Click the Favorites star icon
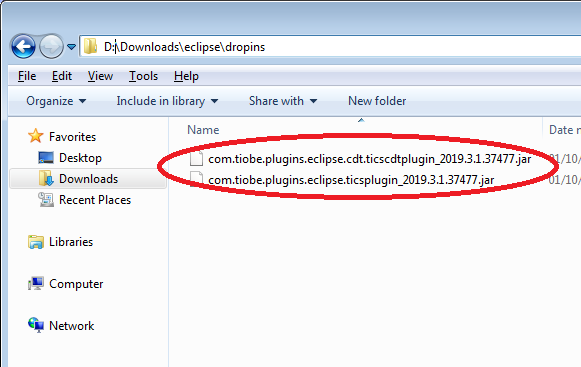 36,136
